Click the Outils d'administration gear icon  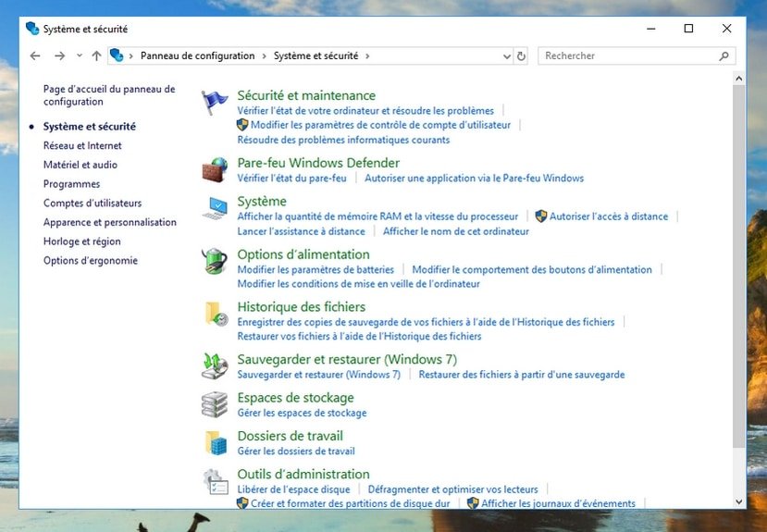pos(216,482)
